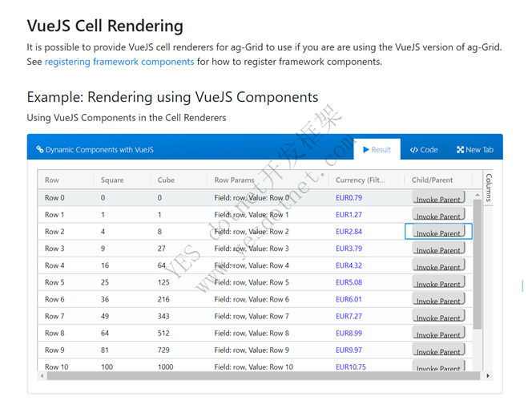Viewport: 532px width, 409px height.
Task: Click the grid vertical scrollbar thumb
Action: [478, 265]
